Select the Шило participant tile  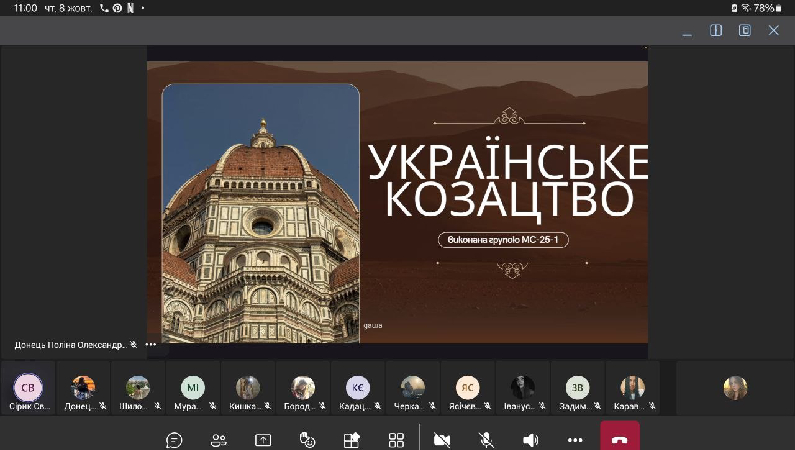coord(138,388)
